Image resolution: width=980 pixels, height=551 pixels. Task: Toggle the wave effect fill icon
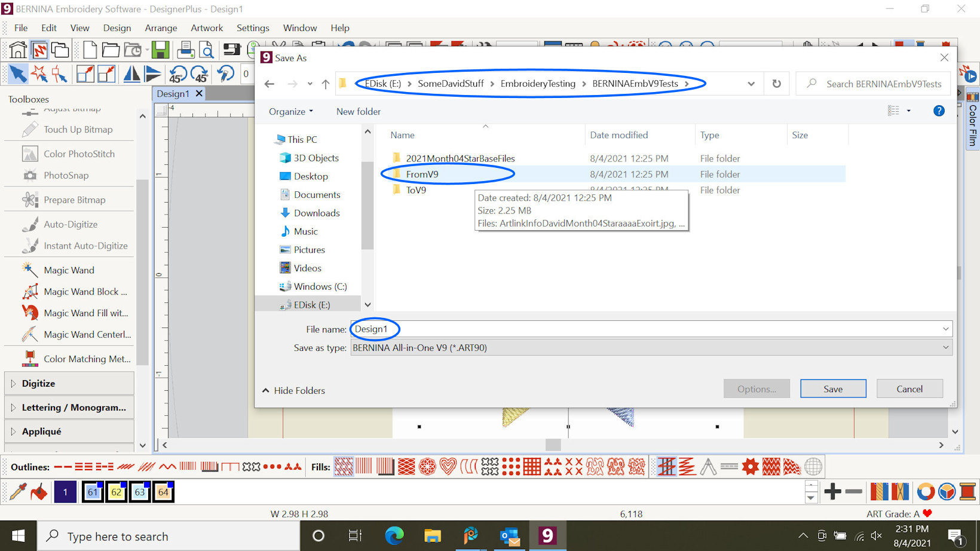[x=771, y=467]
